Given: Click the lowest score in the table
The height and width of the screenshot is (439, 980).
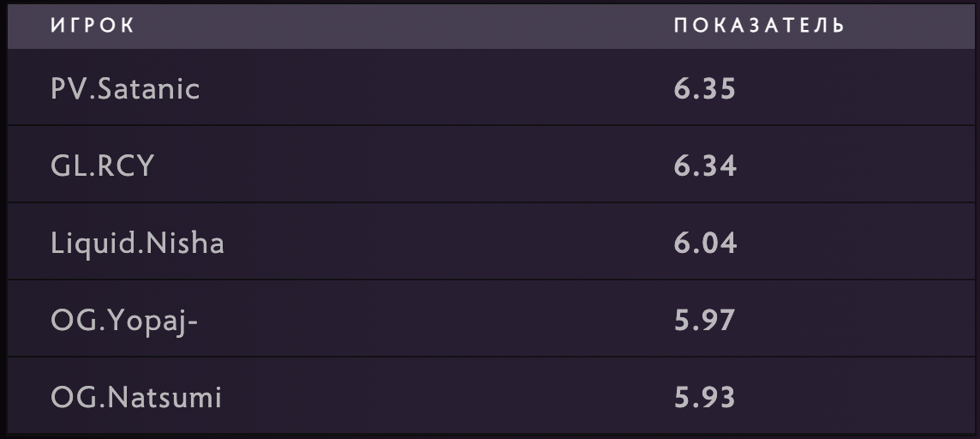Looking at the screenshot, I should point(704,398).
